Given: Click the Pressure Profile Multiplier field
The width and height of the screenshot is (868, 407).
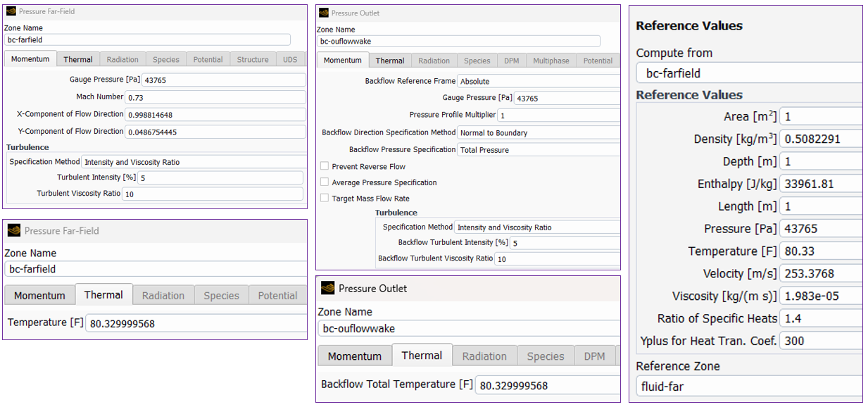Looking at the screenshot, I should coord(559,115).
